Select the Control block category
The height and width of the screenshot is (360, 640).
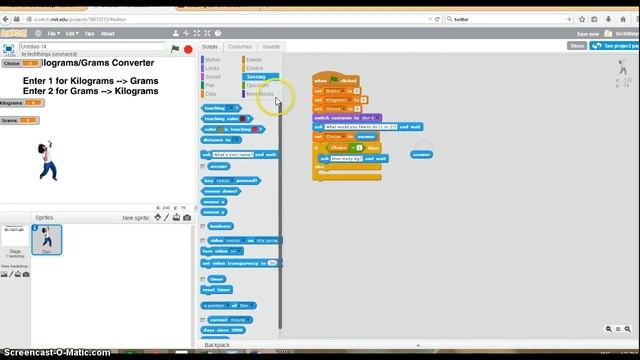click(x=254, y=68)
